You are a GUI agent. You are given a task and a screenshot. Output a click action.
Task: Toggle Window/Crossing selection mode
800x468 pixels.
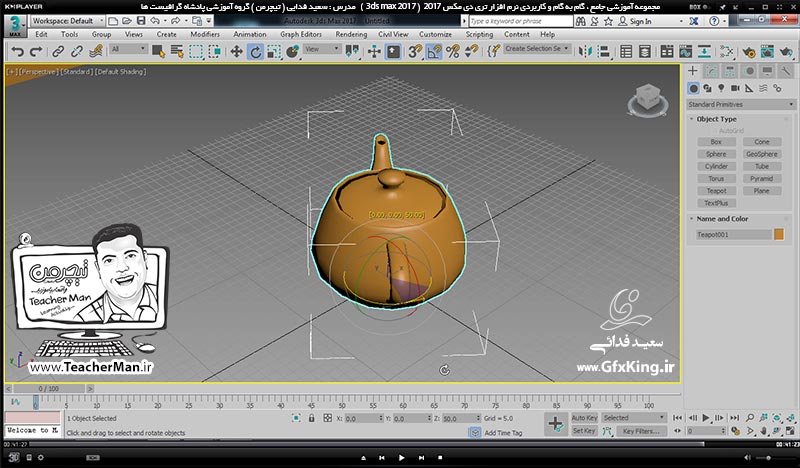point(215,52)
